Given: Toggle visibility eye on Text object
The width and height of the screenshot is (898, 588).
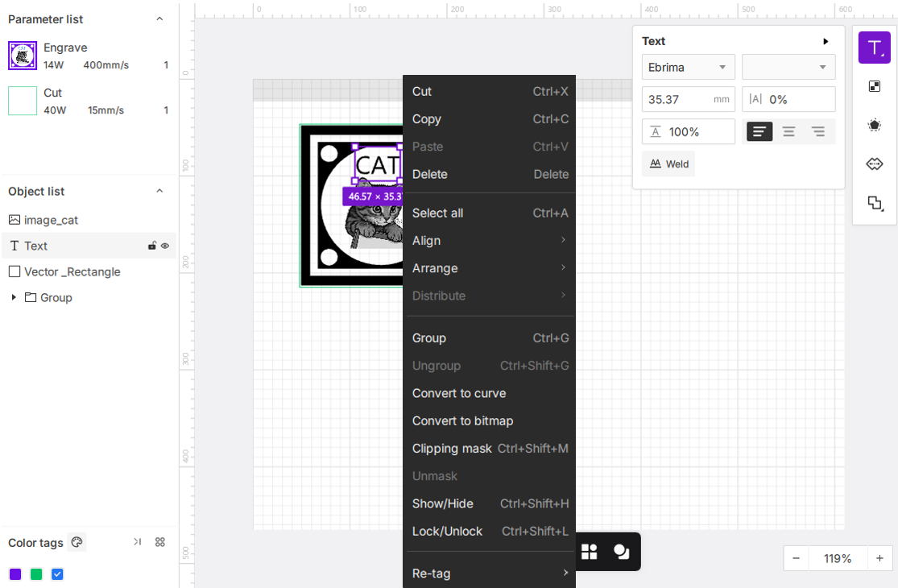Looking at the screenshot, I should pos(165,246).
